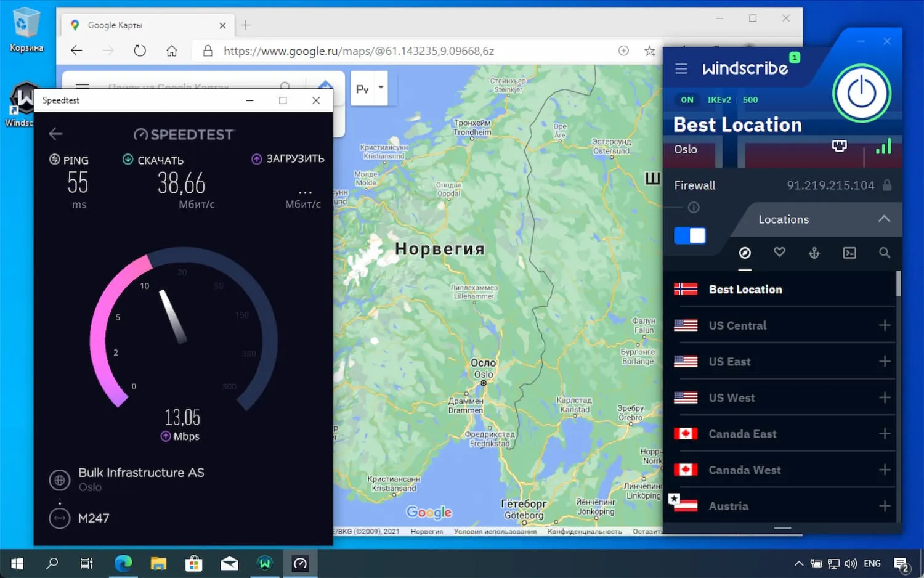This screenshot has width=924, height=578.
Task: Expand the US West location
Action: [885, 397]
